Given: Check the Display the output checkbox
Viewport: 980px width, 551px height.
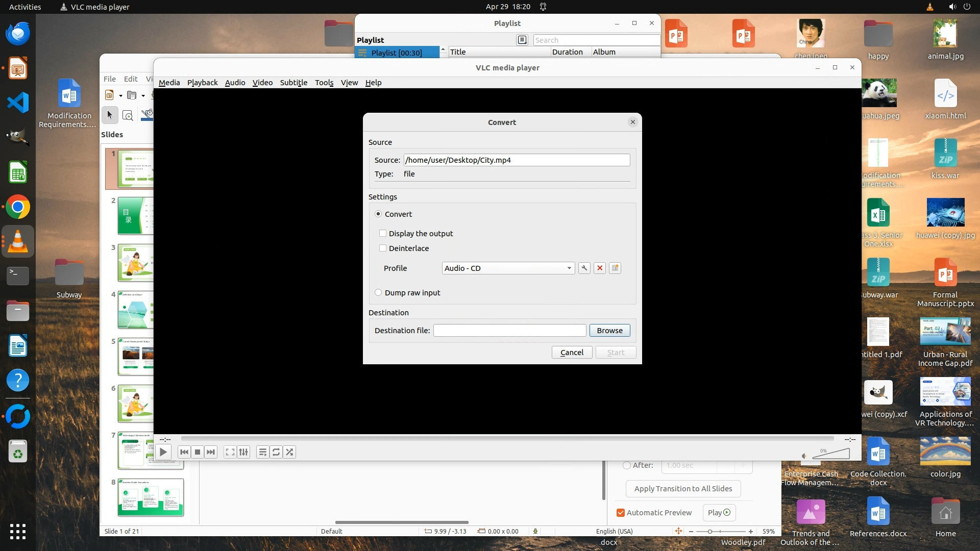Looking at the screenshot, I should coord(383,234).
